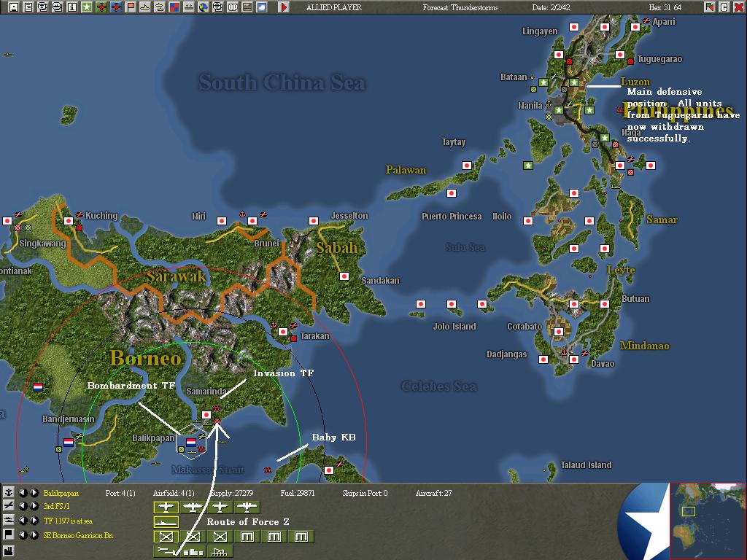This screenshot has width=747, height=560.
Task: Click left arrow next to TF 1197
Action: click(23, 520)
